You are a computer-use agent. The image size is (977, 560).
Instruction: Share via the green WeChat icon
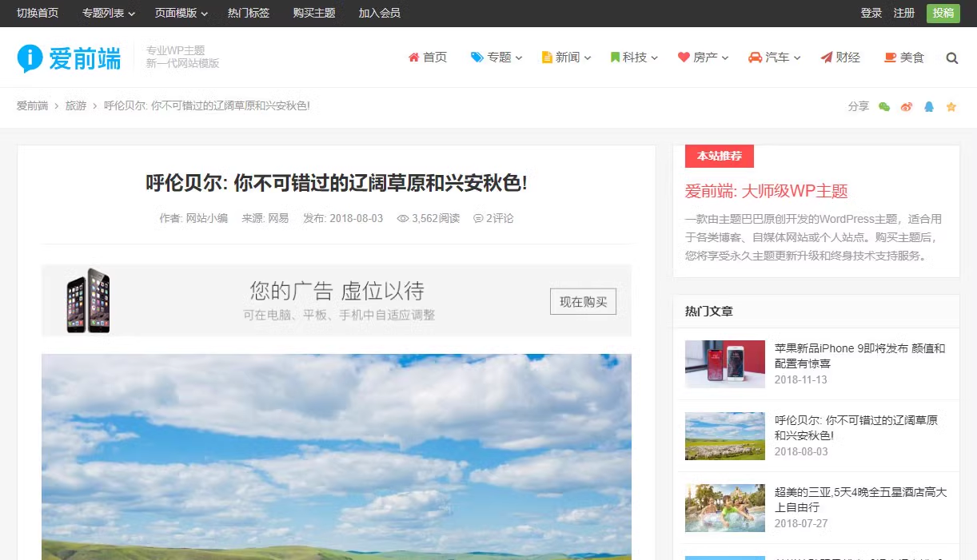tap(884, 106)
